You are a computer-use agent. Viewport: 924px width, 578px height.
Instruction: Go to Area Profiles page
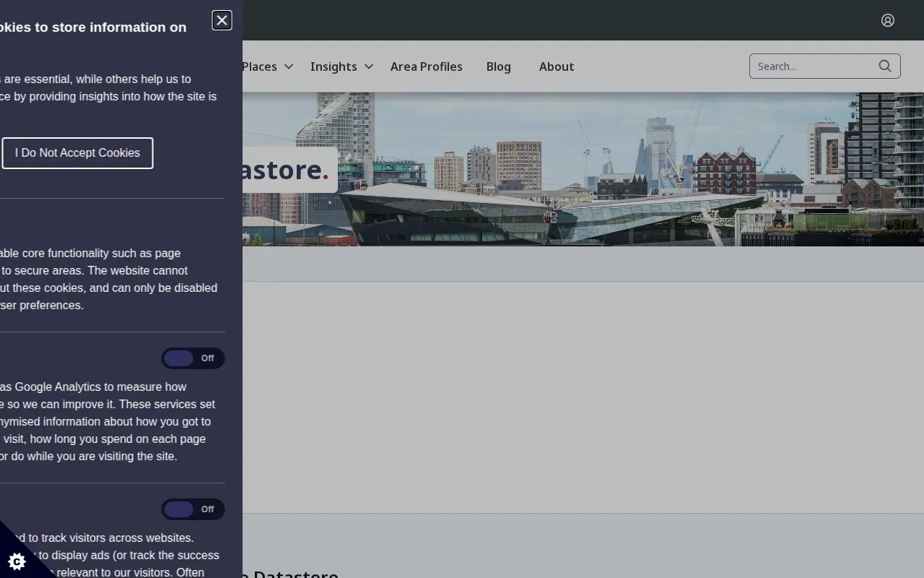427,66
